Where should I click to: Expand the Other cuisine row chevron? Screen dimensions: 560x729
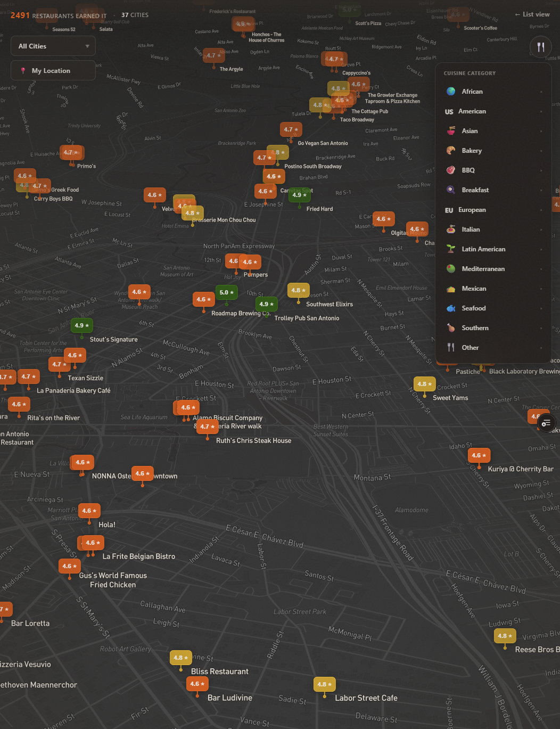pos(541,348)
